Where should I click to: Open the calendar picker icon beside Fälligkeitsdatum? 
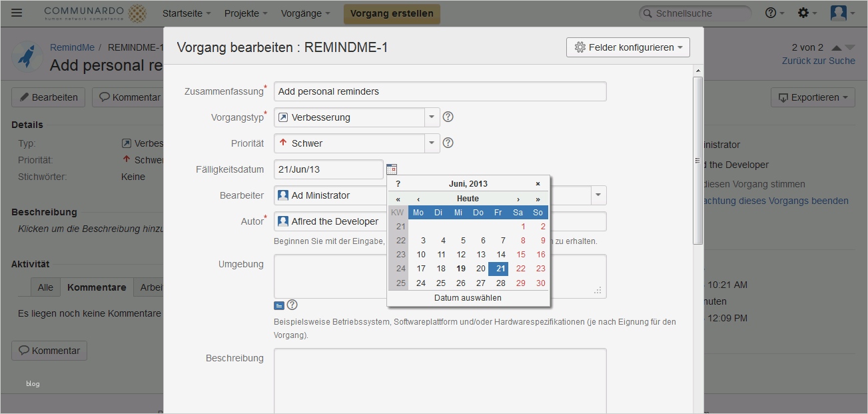[x=392, y=169]
